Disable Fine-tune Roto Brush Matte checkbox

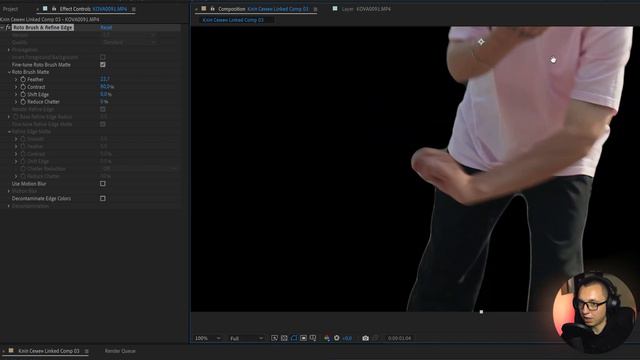(x=103, y=64)
